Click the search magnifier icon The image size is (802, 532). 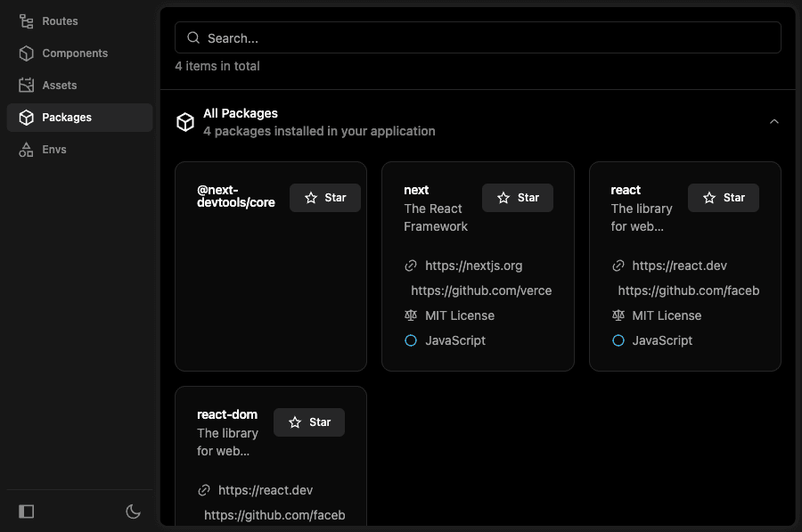click(x=193, y=37)
